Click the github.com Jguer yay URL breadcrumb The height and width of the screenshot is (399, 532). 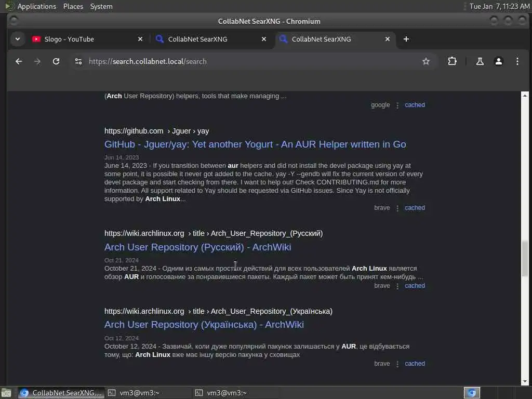coord(156,131)
